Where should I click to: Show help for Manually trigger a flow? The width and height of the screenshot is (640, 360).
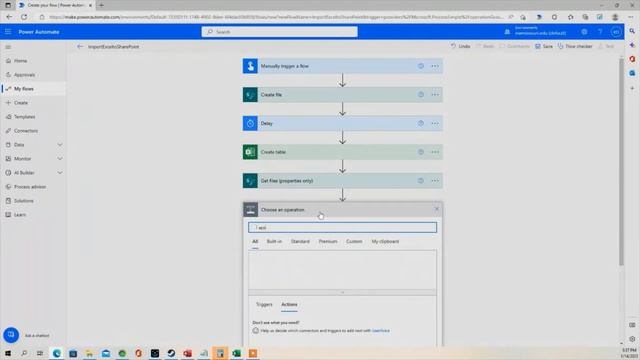(x=420, y=66)
